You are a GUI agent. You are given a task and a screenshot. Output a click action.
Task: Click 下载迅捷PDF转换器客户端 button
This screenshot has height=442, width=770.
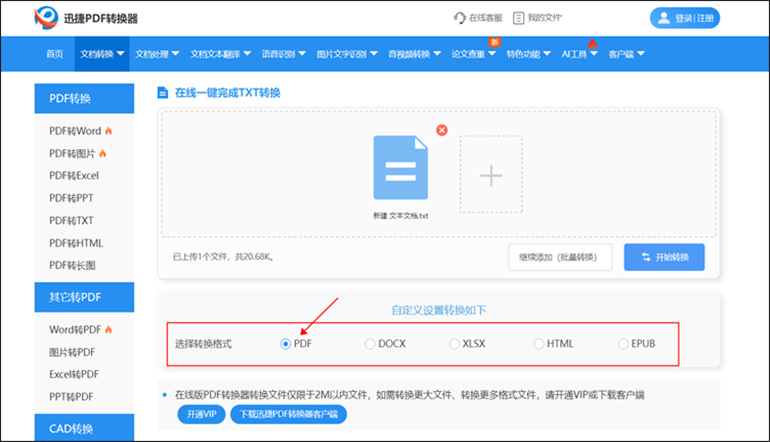coord(289,414)
